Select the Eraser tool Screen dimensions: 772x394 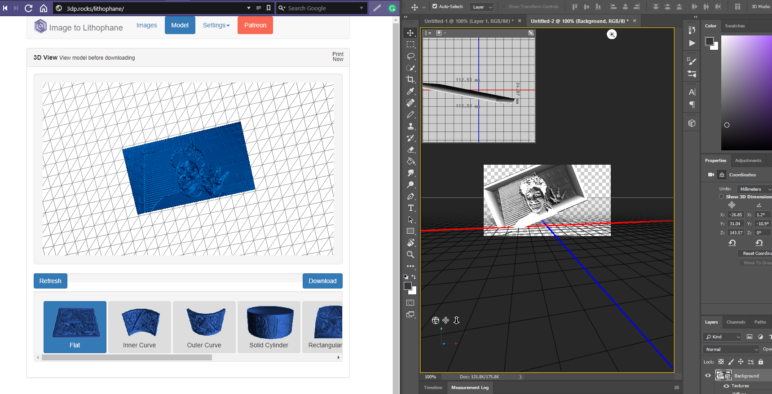[410, 150]
